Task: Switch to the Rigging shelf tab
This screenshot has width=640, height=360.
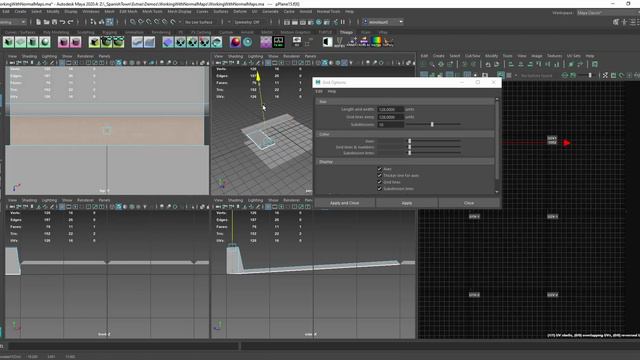Action: [109, 32]
